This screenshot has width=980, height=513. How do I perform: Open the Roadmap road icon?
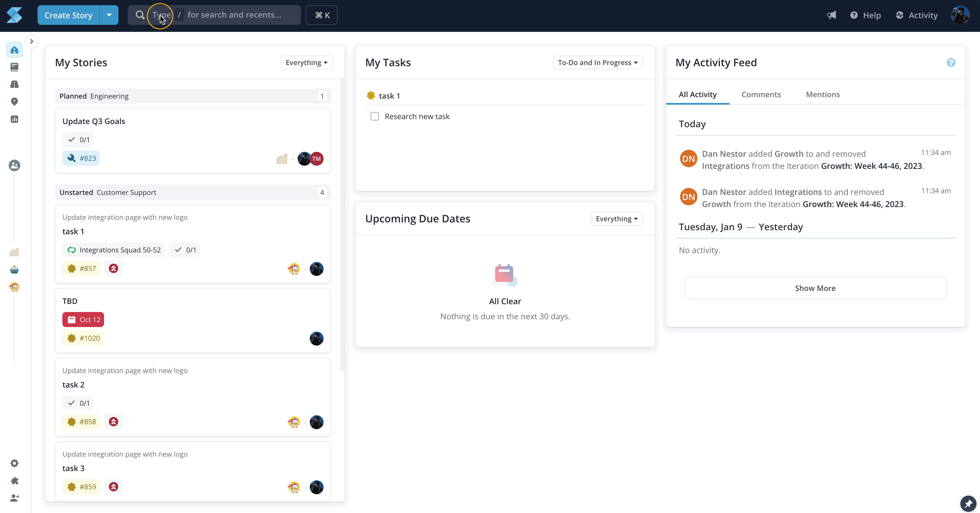click(x=14, y=84)
